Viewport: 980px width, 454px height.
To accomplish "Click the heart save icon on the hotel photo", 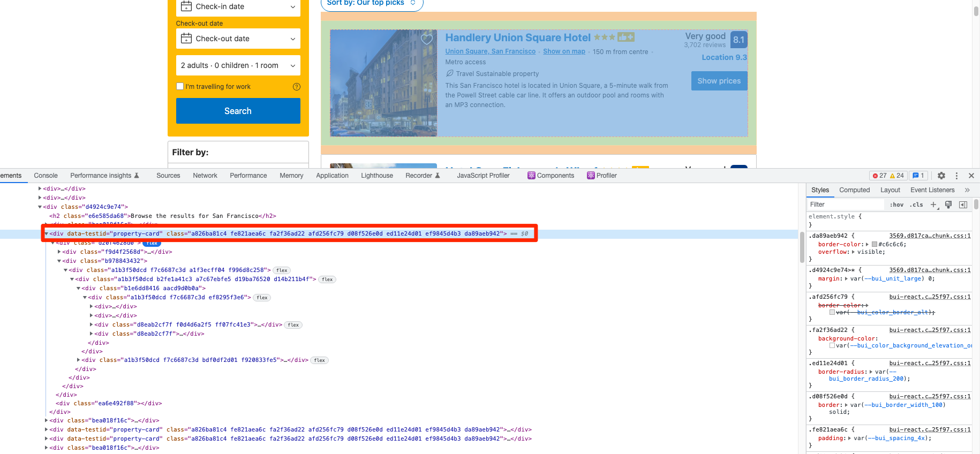I will 427,39.
